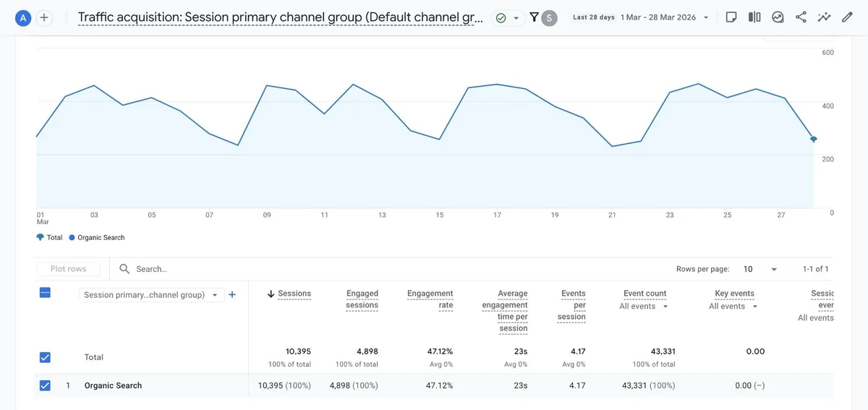Screen dimensions: 868x410
Task: Sort by Engagement rate column
Action: pyautogui.click(x=430, y=299)
